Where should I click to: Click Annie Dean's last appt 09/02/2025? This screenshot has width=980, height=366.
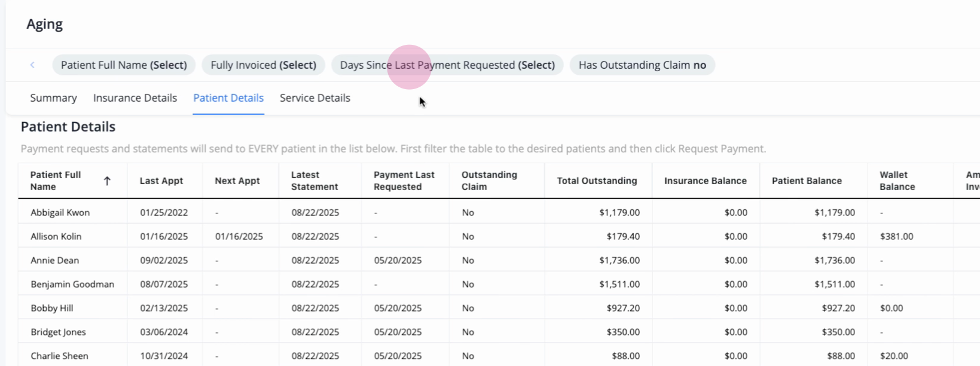click(x=164, y=260)
